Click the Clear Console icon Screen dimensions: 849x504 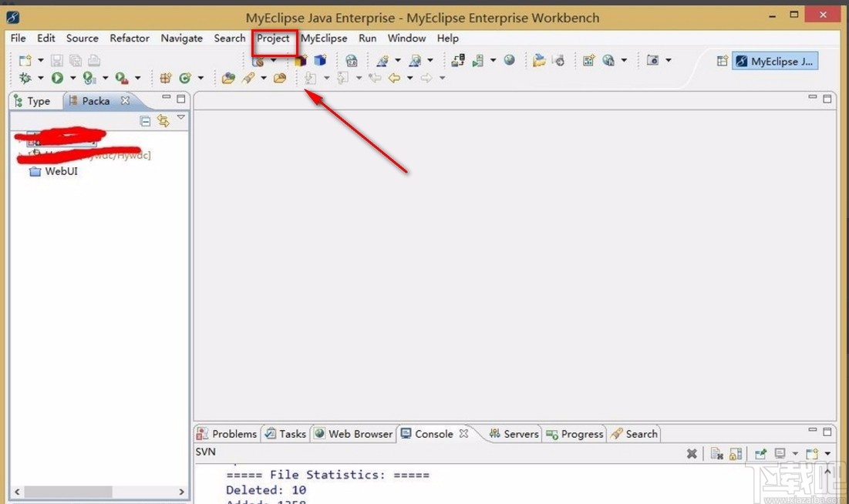point(717,454)
